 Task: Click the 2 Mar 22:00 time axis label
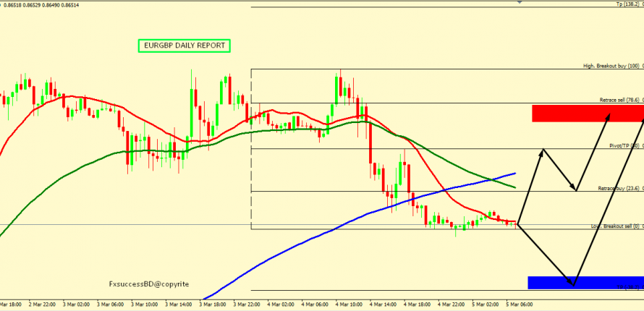tap(43, 304)
